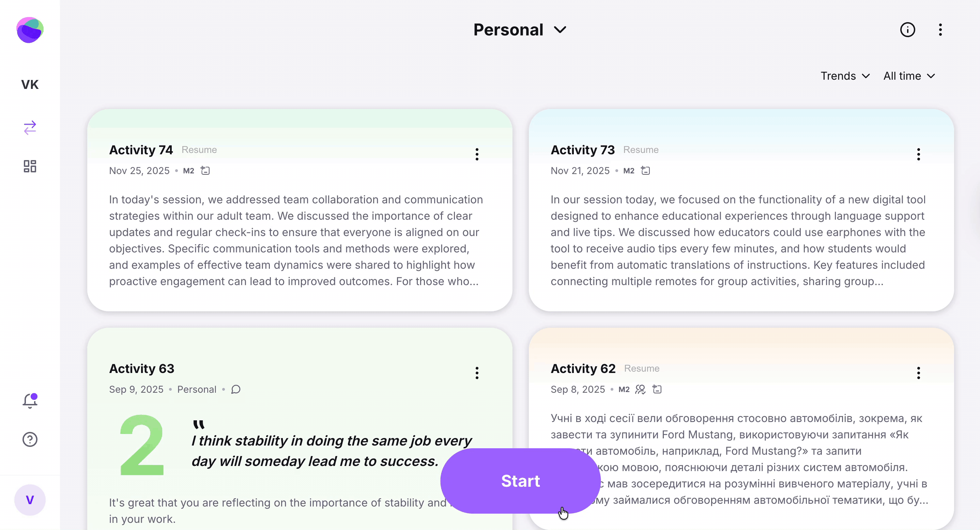
Task: Open the Trends dropdown
Action: [845, 76]
